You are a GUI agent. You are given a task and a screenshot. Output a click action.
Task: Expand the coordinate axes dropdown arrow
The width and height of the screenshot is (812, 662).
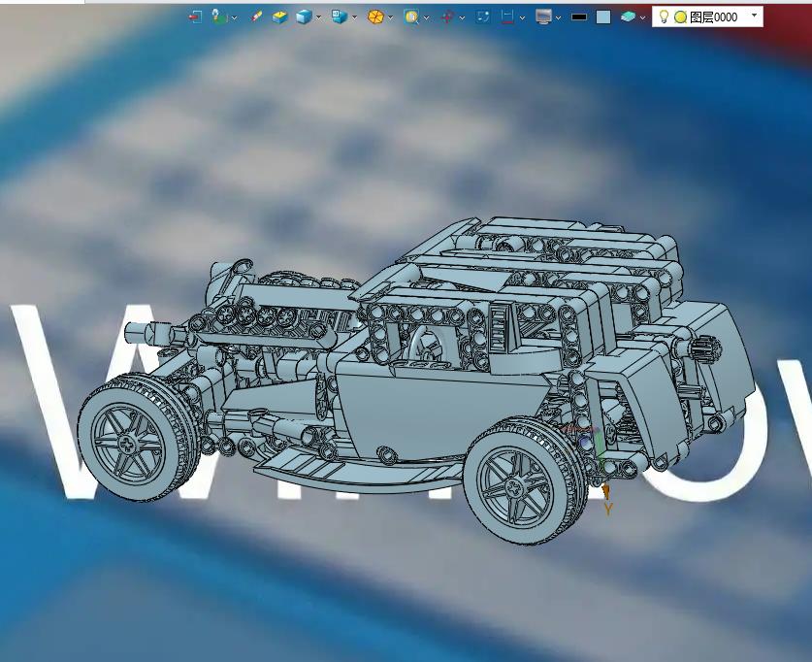pyautogui.click(x=462, y=17)
